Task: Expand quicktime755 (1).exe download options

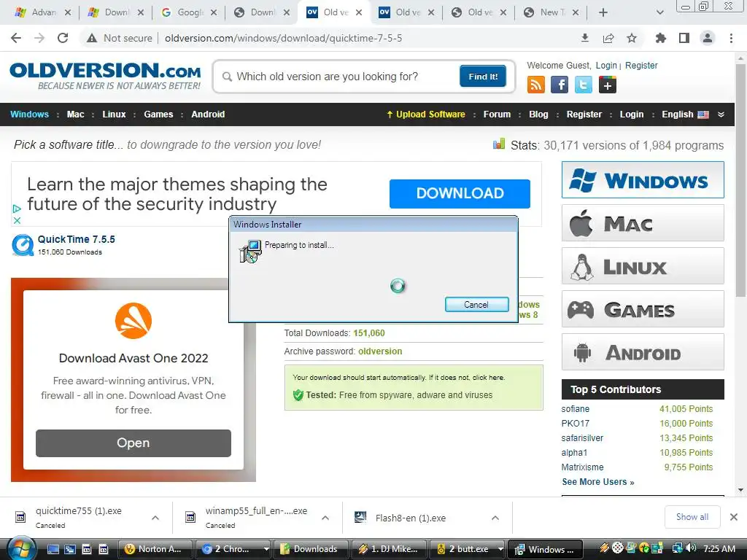Action: (155, 518)
